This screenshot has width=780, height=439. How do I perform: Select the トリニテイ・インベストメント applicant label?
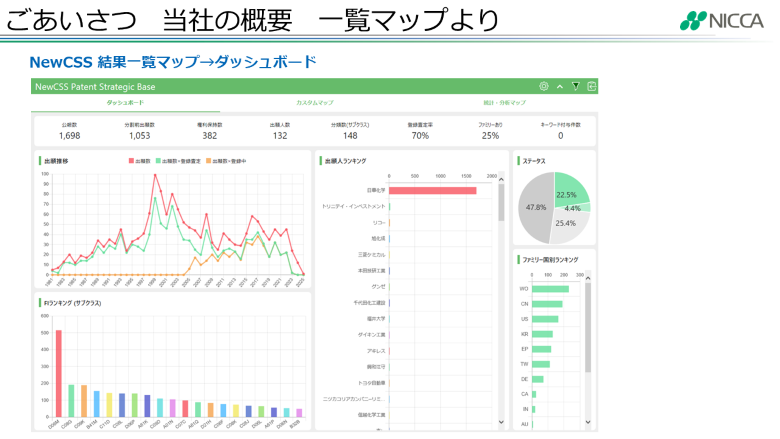coord(354,206)
